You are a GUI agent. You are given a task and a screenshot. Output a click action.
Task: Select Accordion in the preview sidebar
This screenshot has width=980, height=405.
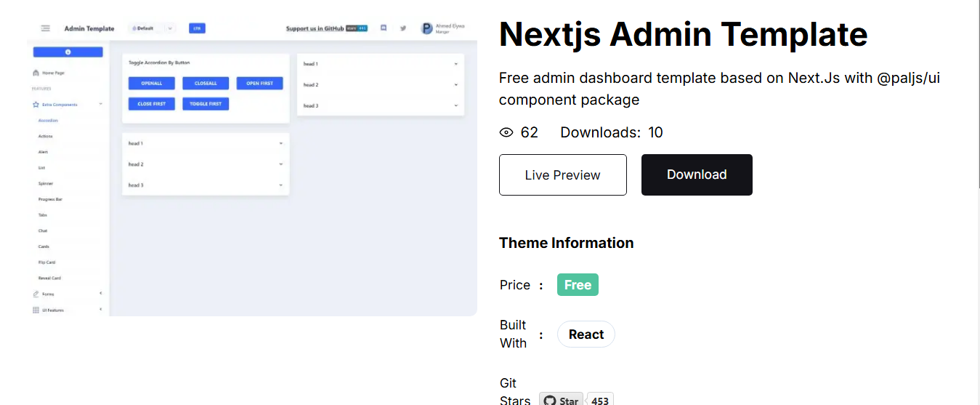click(x=48, y=120)
